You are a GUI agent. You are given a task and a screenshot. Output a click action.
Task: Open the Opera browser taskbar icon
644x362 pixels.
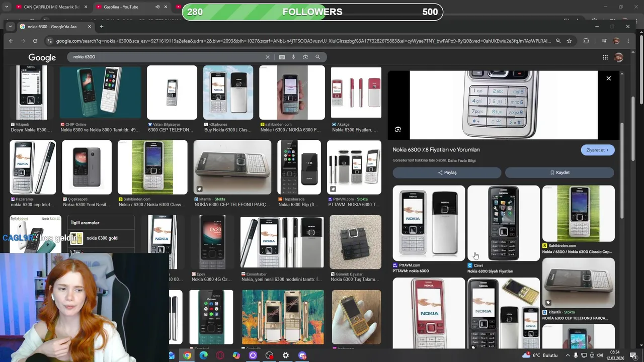pyautogui.click(x=220, y=355)
